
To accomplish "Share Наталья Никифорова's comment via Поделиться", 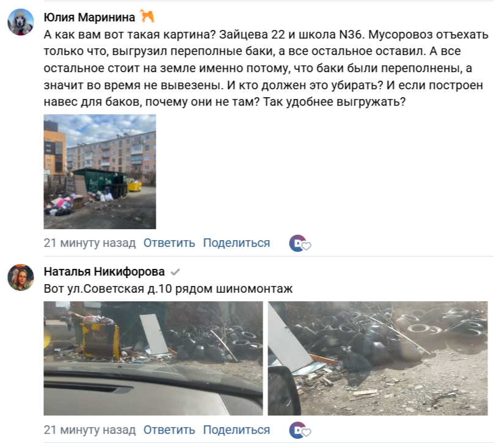I will [236, 430].
